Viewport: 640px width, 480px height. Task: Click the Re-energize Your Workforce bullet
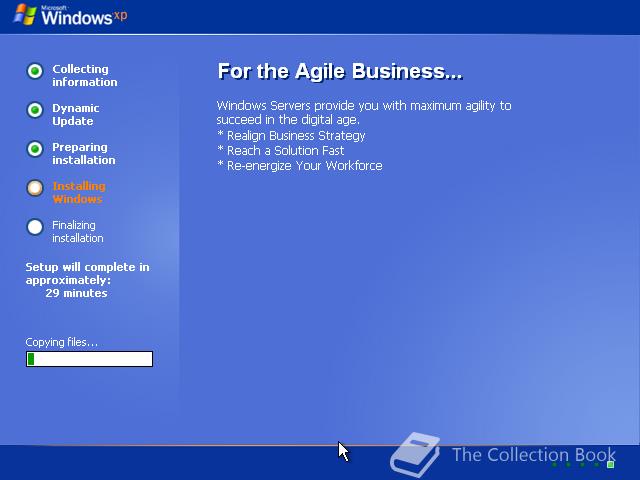[300, 166]
